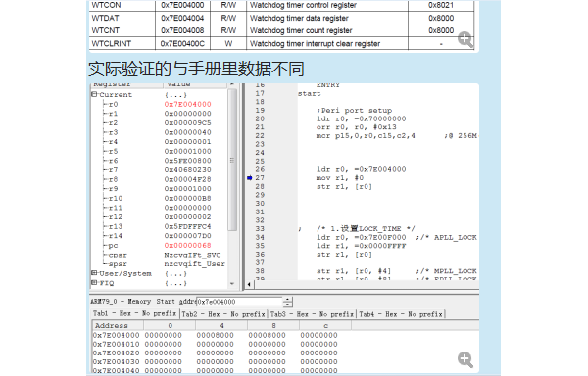This screenshot has width=588, height=376.
Task: Click reset value 0x8021 in table
Action: (x=441, y=5)
